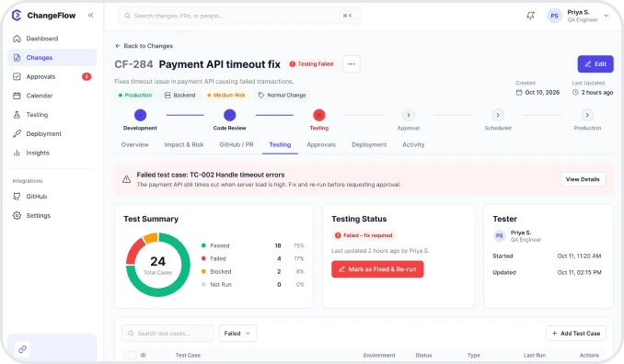
Task: Switch to the Approvals tab
Action: tap(321, 144)
